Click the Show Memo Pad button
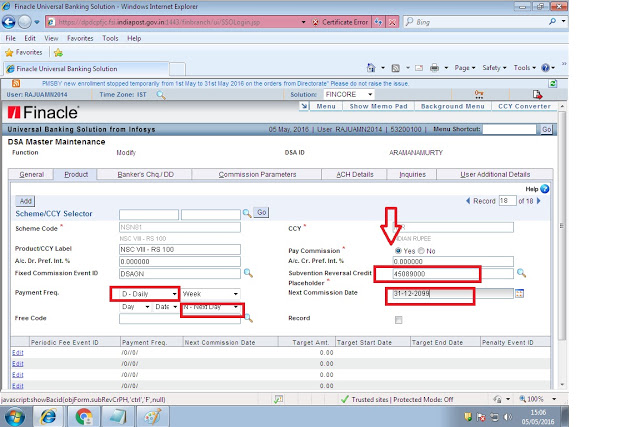The image size is (640, 427). click(x=378, y=106)
